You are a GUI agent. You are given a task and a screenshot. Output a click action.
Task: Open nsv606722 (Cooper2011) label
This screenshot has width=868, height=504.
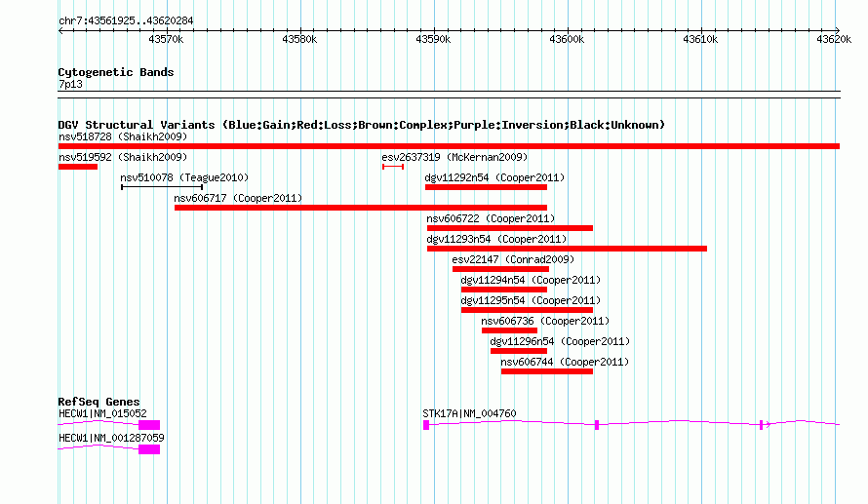click(x=491, y=218)
